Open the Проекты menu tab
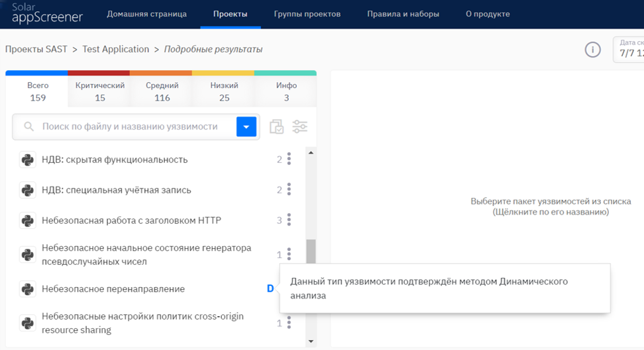This screenshot has height=350, width=644. 231,14
